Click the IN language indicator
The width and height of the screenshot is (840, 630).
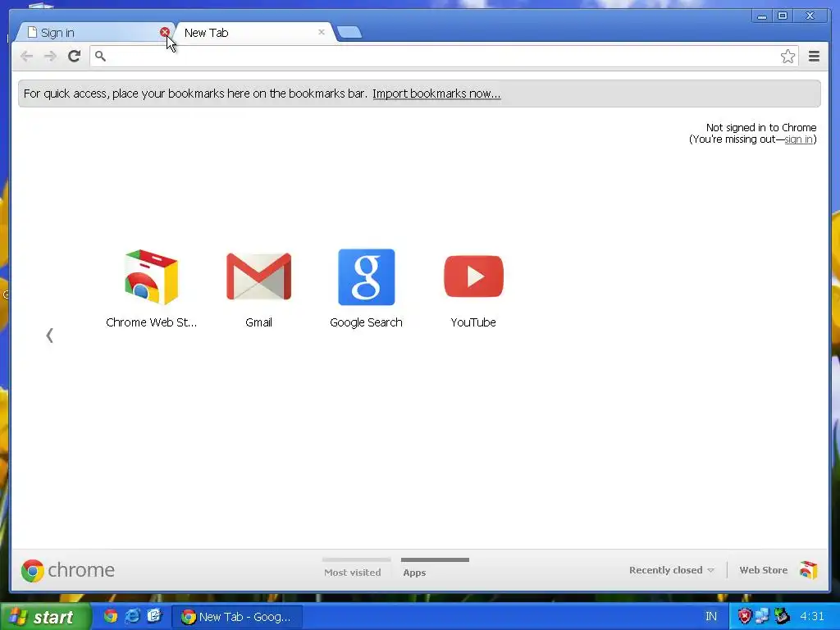click(711, 617)
